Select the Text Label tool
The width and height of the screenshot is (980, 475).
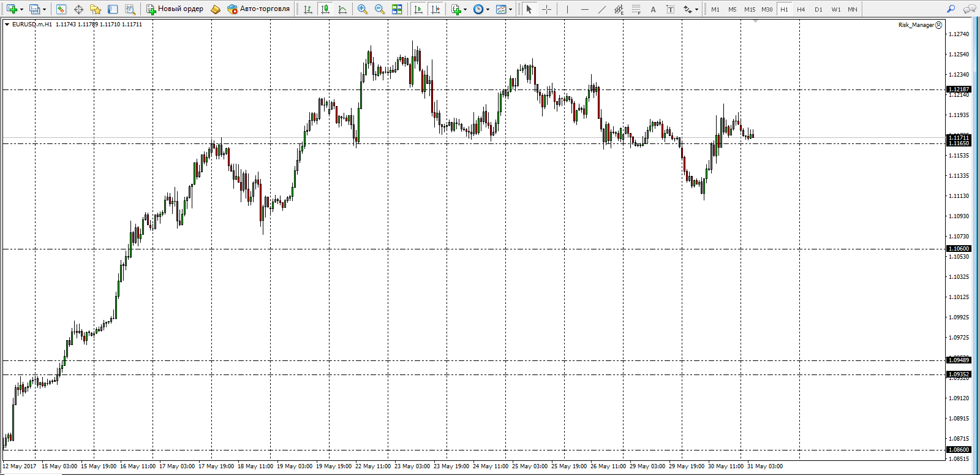[x=670, y=9]
